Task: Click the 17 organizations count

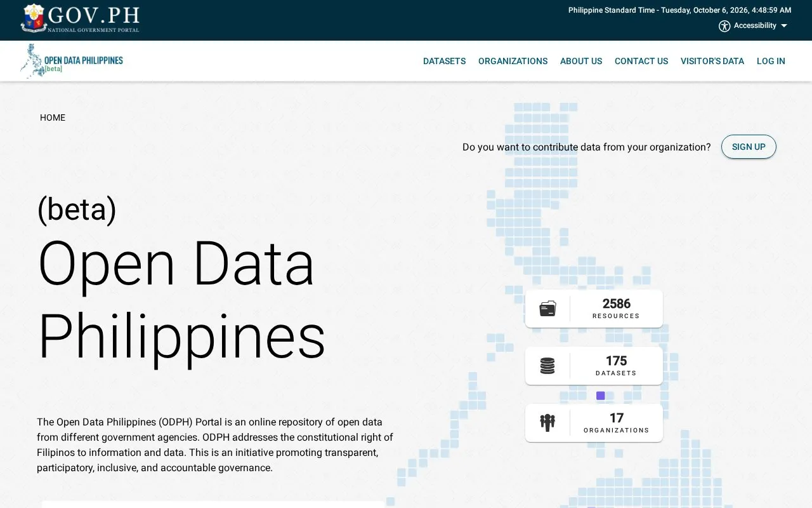Action: tap(616, 418)
